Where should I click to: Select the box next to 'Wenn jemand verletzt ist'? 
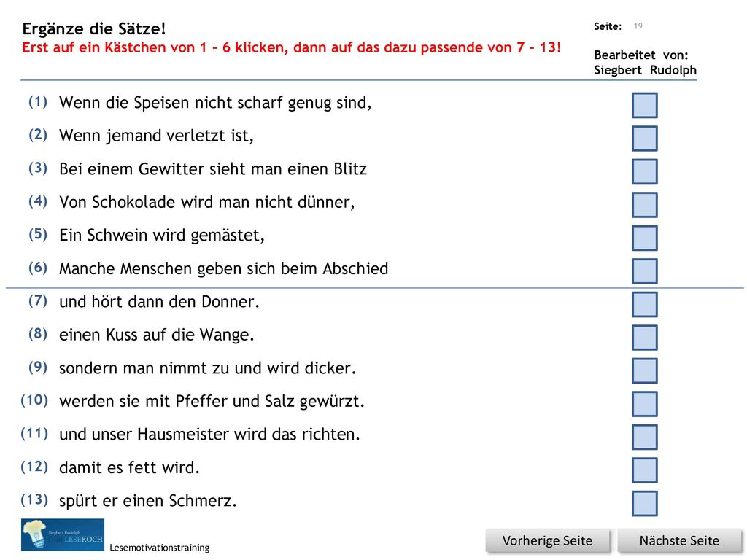click(645, 138)
